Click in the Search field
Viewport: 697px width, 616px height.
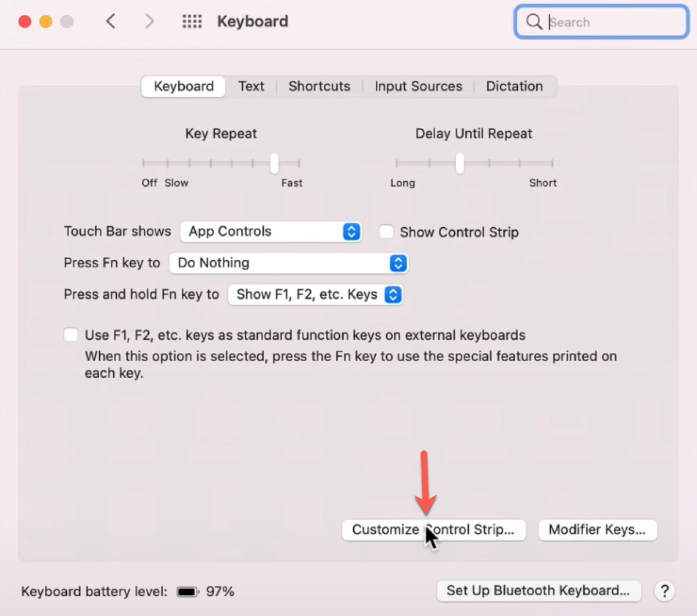click(x=602, y=22)
